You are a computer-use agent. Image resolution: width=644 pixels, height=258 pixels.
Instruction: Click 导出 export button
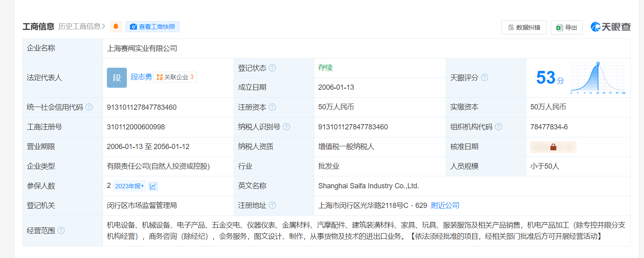click(567, 27)
